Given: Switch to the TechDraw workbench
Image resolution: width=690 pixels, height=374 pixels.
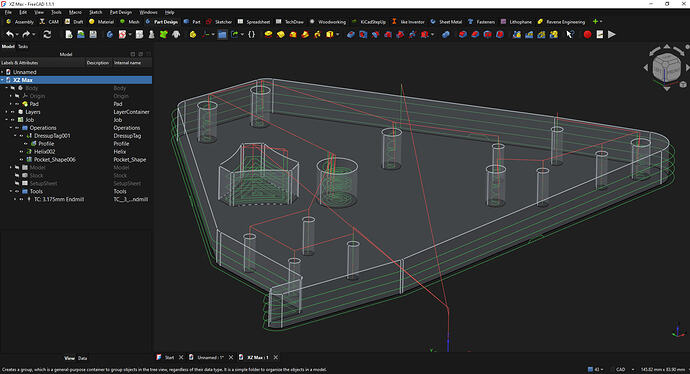Looking at the screenshot, I should point(290,22).
